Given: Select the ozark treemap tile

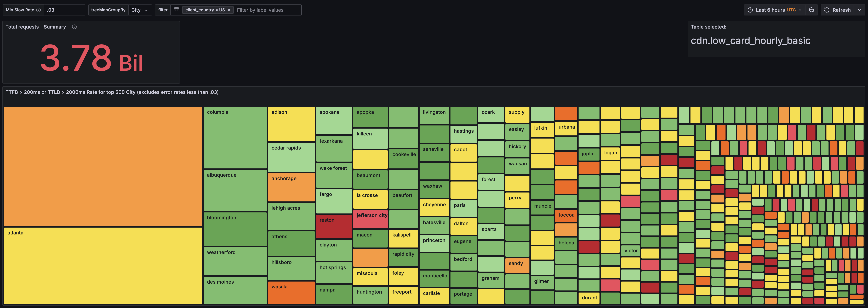Looking at the screenshot, I should pos(491,115).
